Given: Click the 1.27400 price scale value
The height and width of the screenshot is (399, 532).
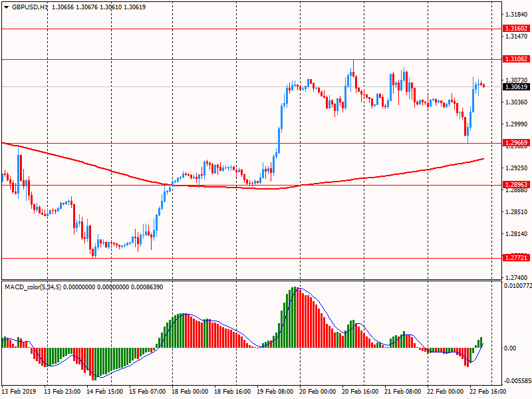Looking at the screenshot, I should 516,277.
